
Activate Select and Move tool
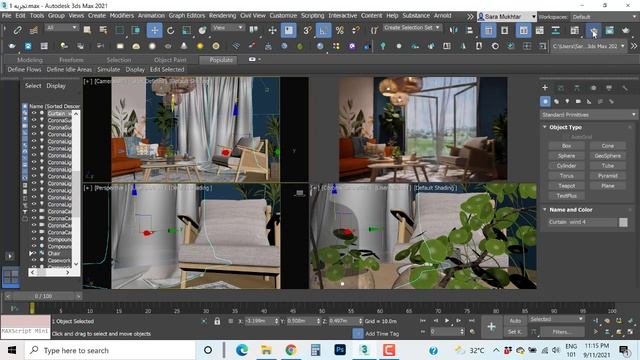(155, 30)
